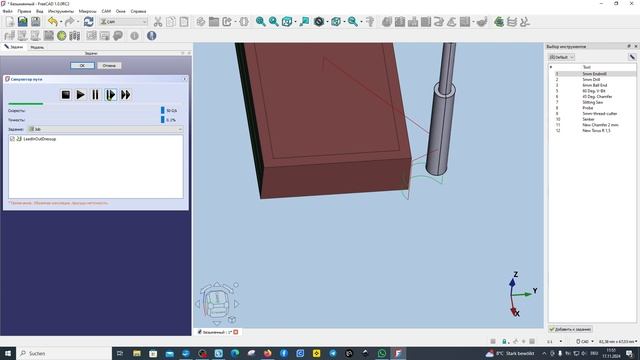Click the fit all zoom magnifier icon
The height and width of the screenshot is (360, 640).
point(260,22)
